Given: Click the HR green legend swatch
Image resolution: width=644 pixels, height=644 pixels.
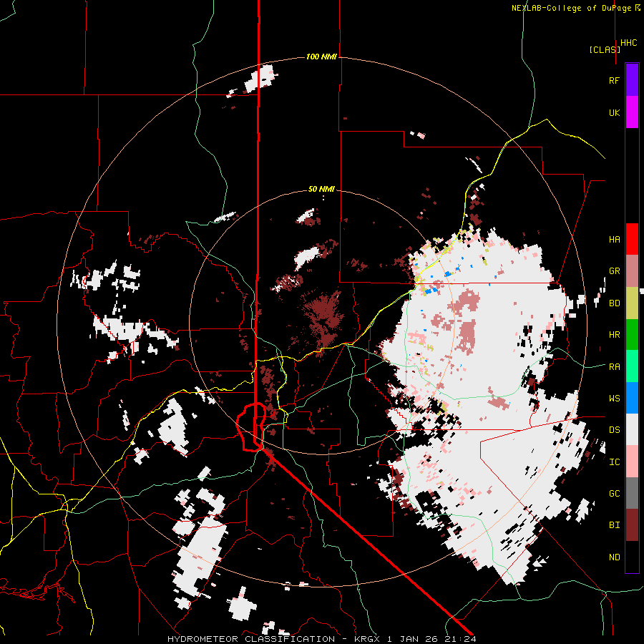Looking at the screenshot, I should (632, 335).
